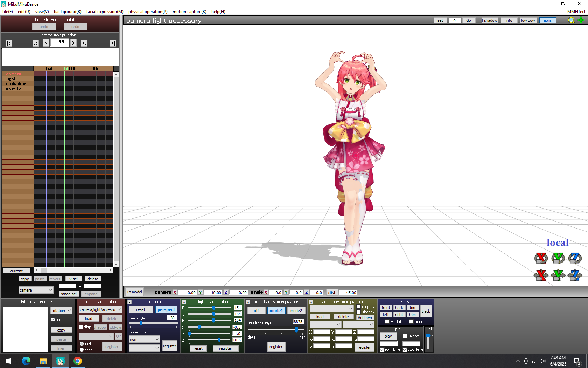Collapse the camera panel with minus icon

[129, 302]
